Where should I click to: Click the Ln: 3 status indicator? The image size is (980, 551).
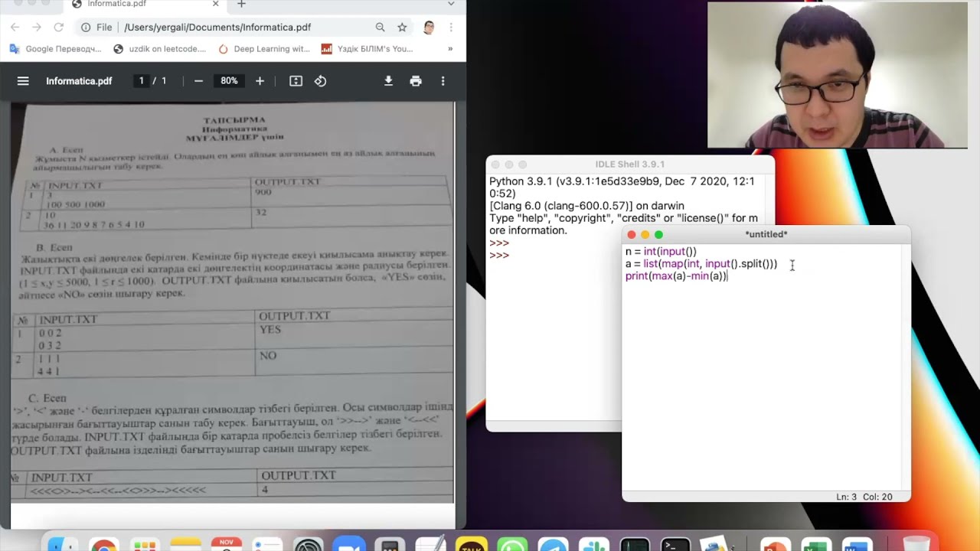pos(847,497)
